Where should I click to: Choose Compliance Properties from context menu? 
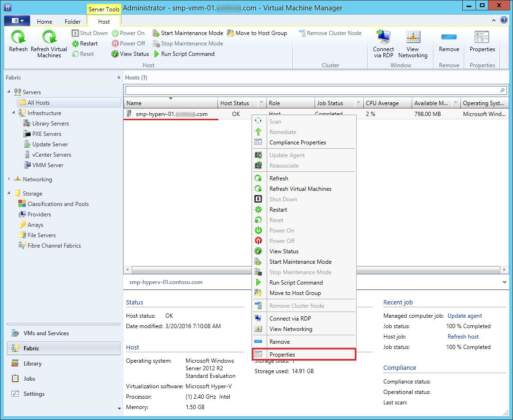297,143
